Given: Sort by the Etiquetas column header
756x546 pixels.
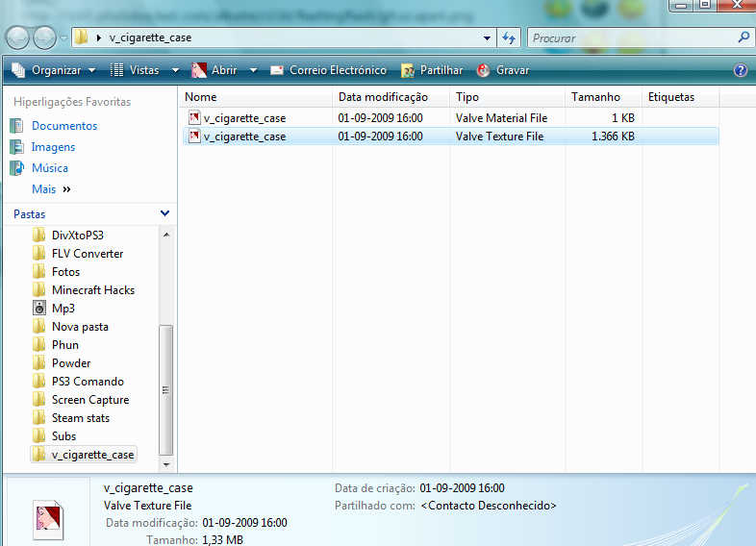Looking at the screenshot, I should [x=680, y=97].
